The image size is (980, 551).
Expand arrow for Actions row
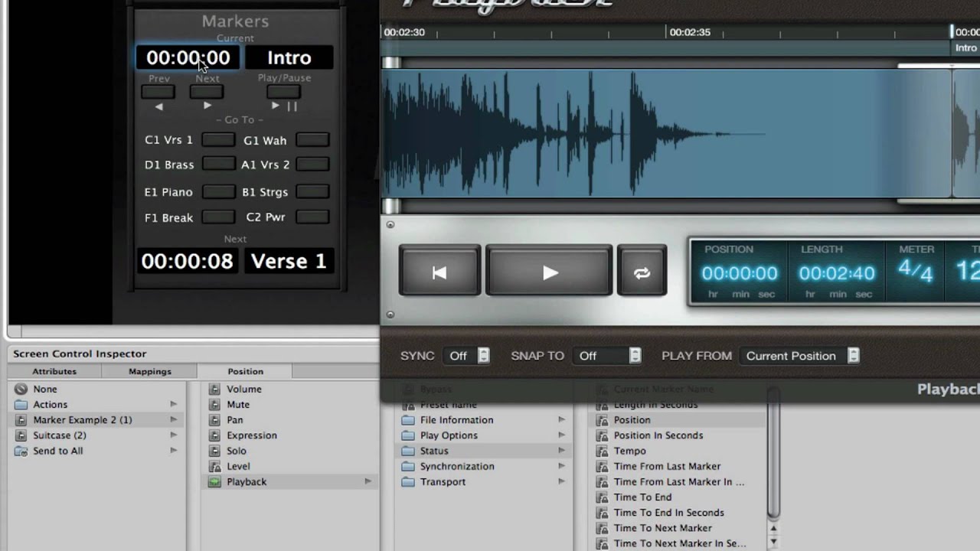[173, 405]
